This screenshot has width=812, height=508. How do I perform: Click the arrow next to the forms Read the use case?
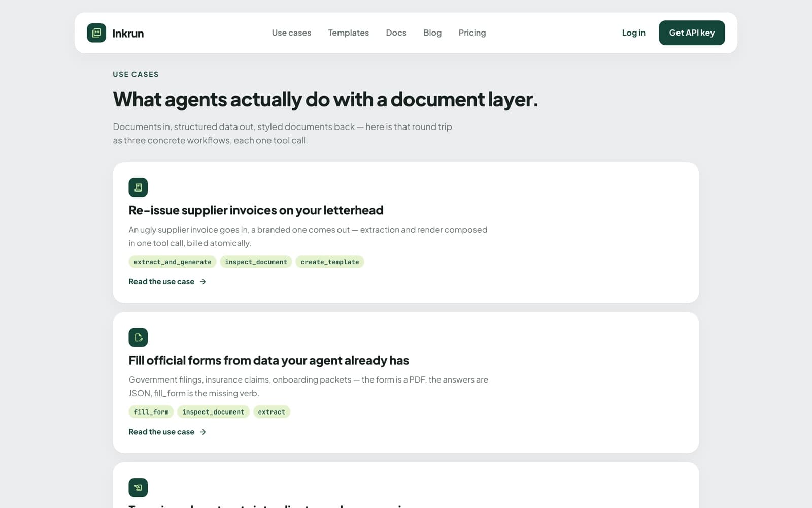click(x=203, y=432)
